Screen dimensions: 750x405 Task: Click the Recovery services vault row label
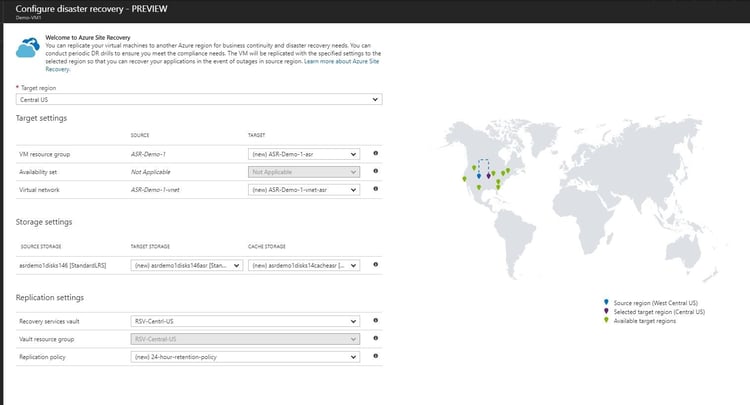point(49,321)
